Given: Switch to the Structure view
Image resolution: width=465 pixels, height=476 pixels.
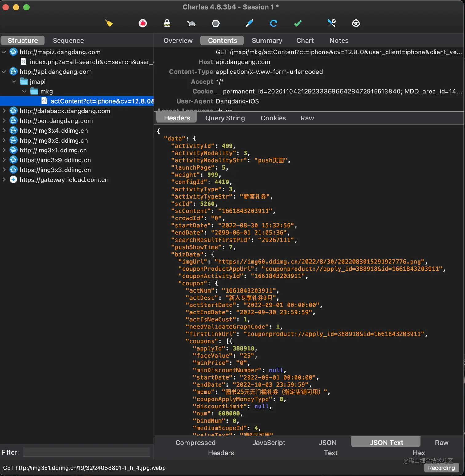Looking at the screenshot, I should 23,41.
